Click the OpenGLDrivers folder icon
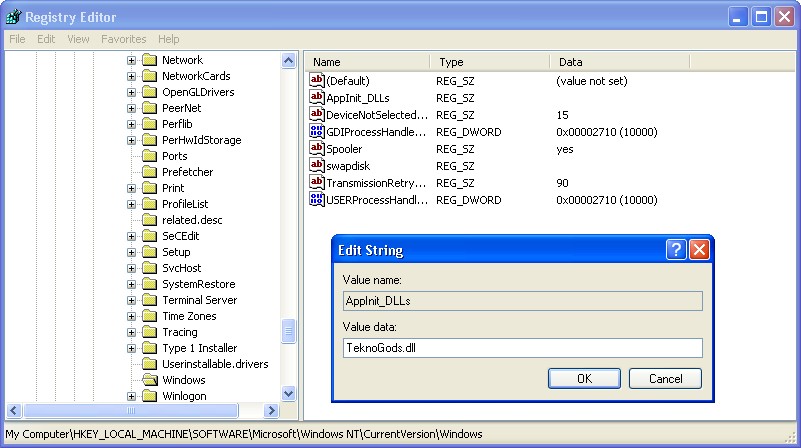Viewport: 801px width, 448px height. (x=149, y=92)
